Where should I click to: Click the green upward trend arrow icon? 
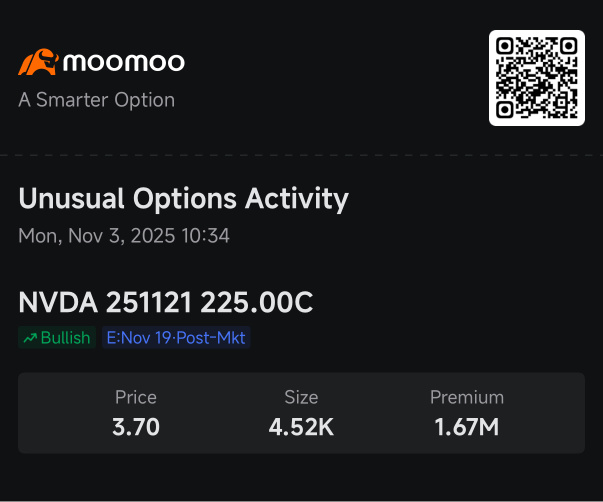(29, 338)
